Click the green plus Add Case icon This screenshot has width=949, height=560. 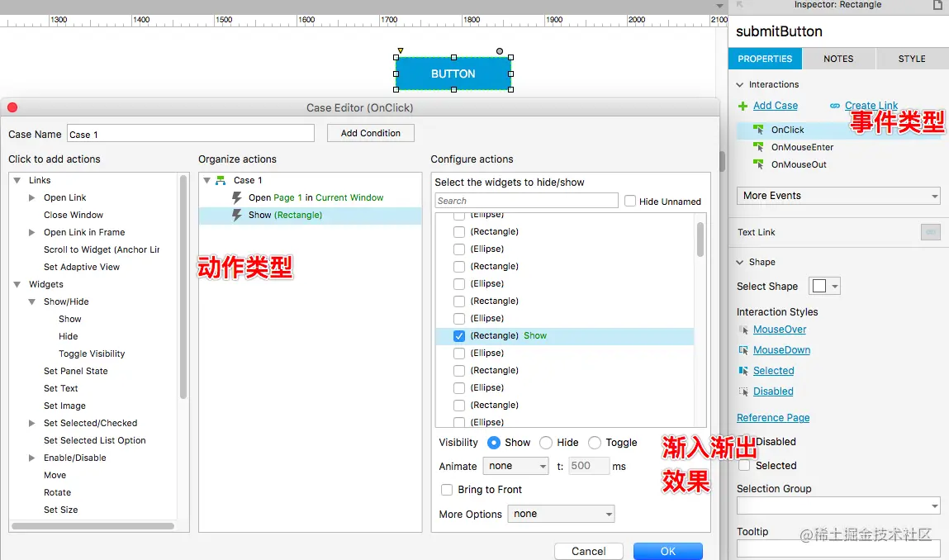[743, 106]
